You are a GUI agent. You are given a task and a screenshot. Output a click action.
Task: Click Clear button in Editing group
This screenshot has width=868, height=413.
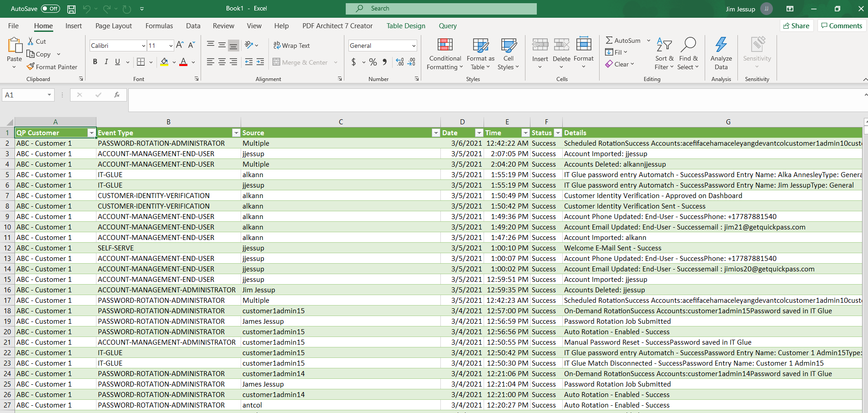[620, 64]
